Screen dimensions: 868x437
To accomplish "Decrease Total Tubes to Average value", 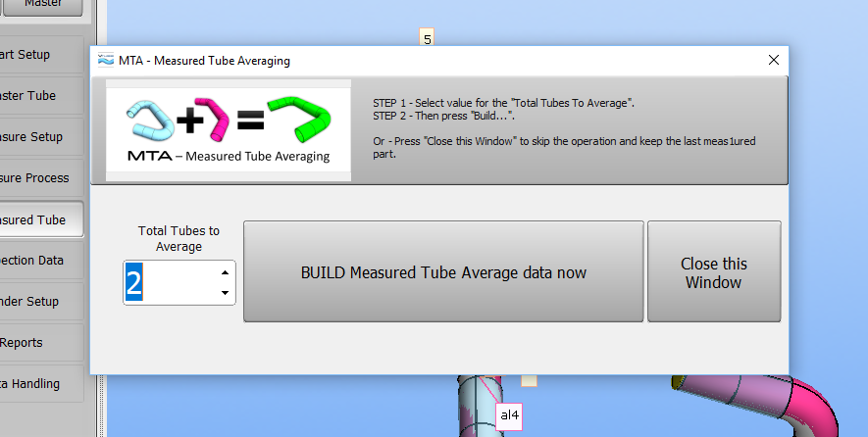I will 225,292.
